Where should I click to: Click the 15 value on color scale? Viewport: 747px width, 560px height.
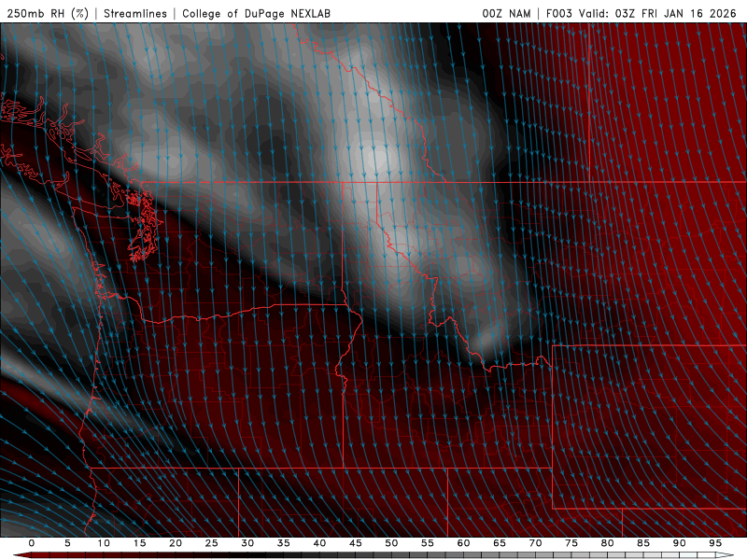click(x=139, y=543)
